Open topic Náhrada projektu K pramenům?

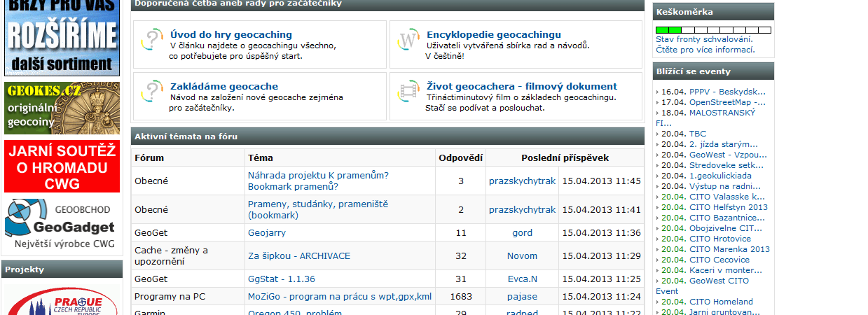pyautogui.click(x=318, y=181)
